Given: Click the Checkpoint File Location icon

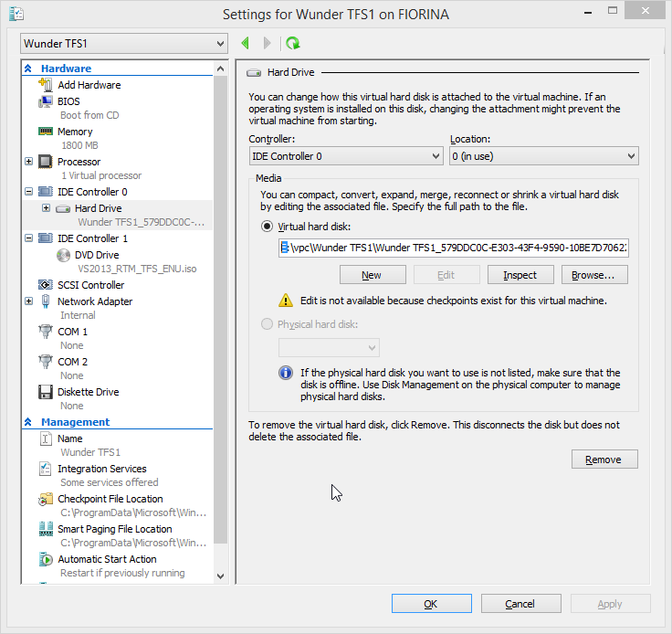Looking at the screenshot, I should pyautogui.click(x=46, y=499).
